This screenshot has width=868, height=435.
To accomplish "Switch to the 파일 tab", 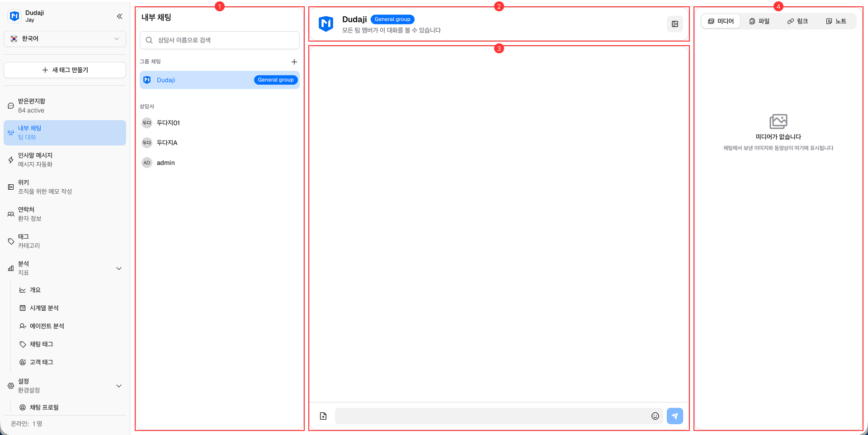I will pyautogui.click(x=759, y=21).
